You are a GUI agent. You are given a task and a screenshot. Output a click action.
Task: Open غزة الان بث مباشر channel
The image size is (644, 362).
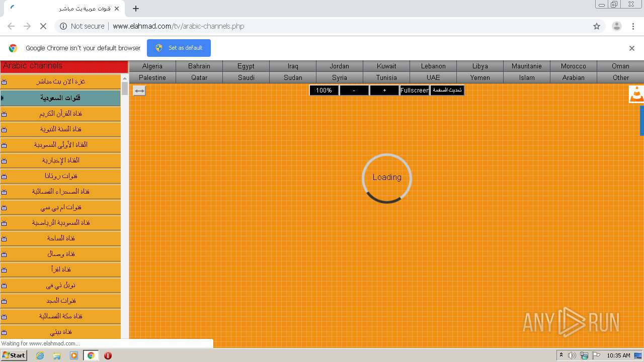(60, 81)
